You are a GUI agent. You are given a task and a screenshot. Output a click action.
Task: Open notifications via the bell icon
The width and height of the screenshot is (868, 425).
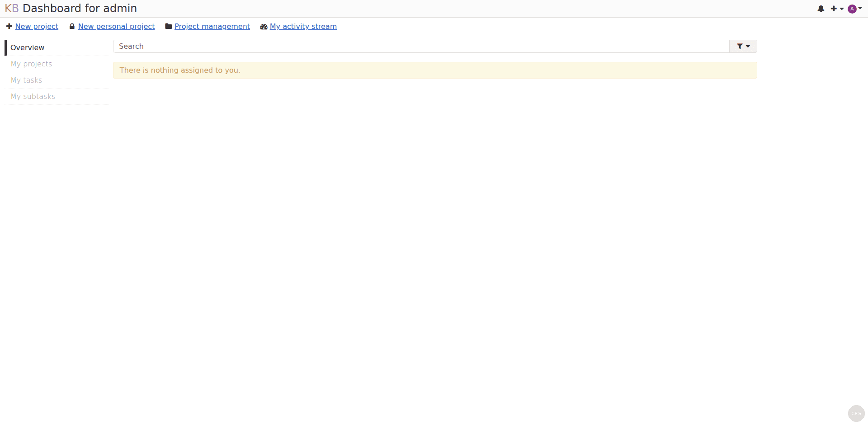(821, 9)
